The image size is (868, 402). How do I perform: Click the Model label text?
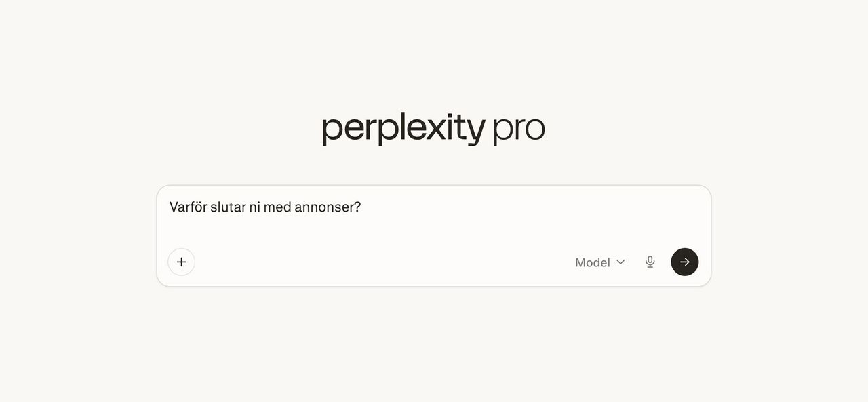(592, 262)
